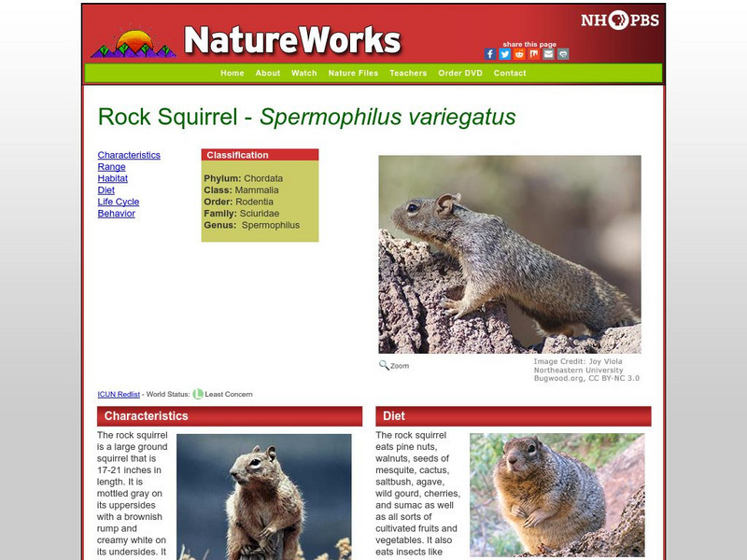Screen dimensions: 747x560
Task: Open the Watch menu item
Action: point(304,73)
